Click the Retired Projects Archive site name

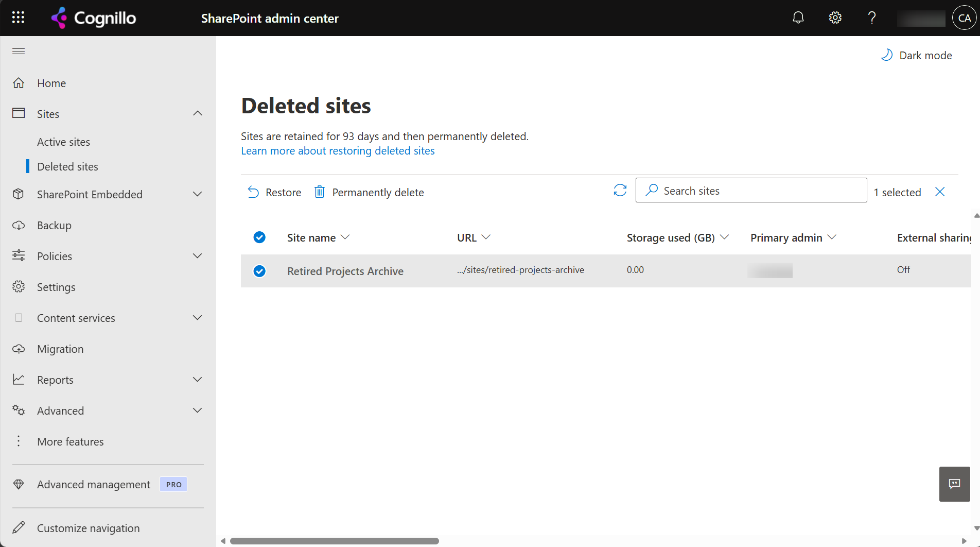[x=345, y=271]
